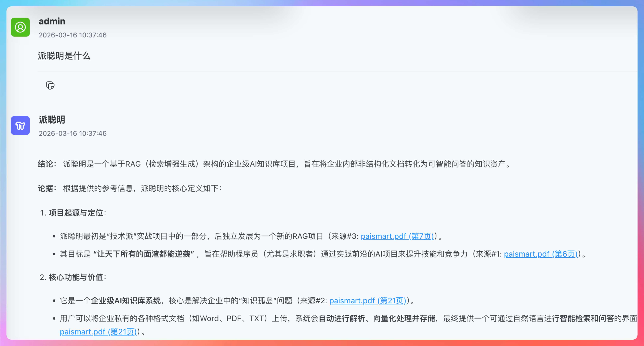Click admin's green user avatar icon

20,27
